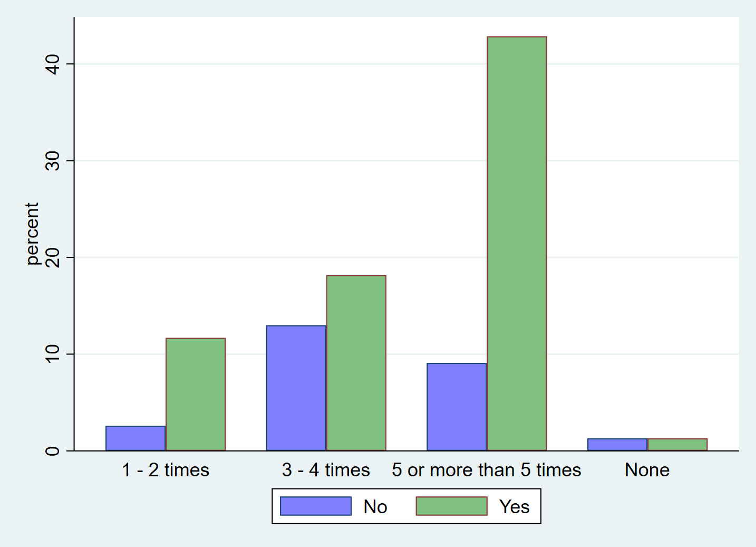The height and width of the screenshot is (547, 756).
Task: Click the "3 - 4 times" axis label
Action: click(326, 470)
